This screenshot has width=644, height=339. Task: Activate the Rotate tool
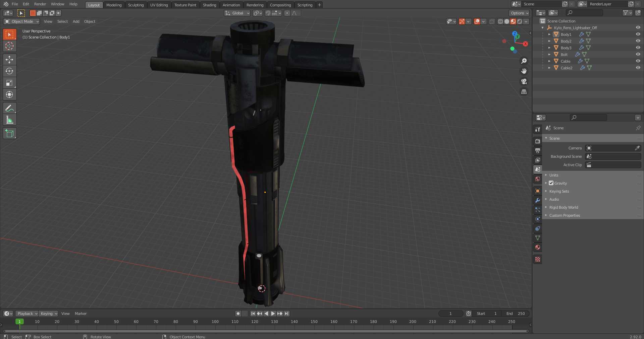pos(9,71)
